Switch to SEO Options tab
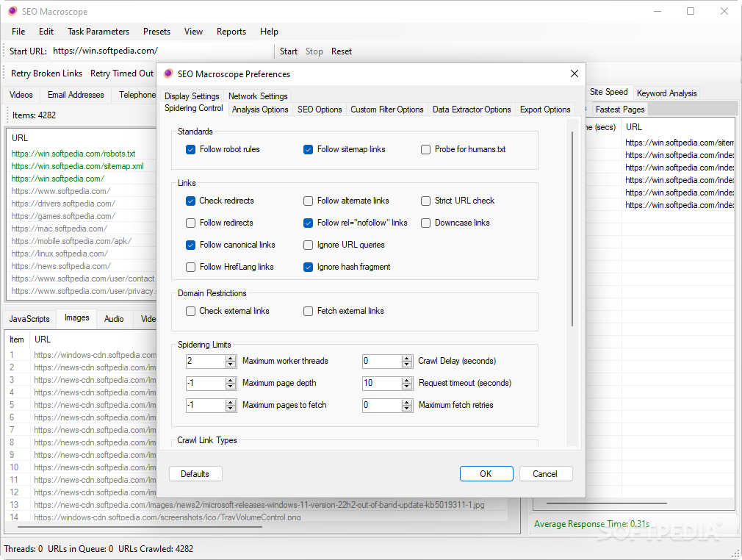 click(320, 110)
